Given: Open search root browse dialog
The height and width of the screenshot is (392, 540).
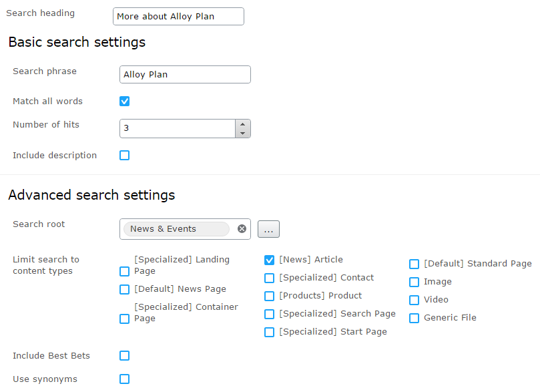Looking at the screenshot, I should click(268, 229).
